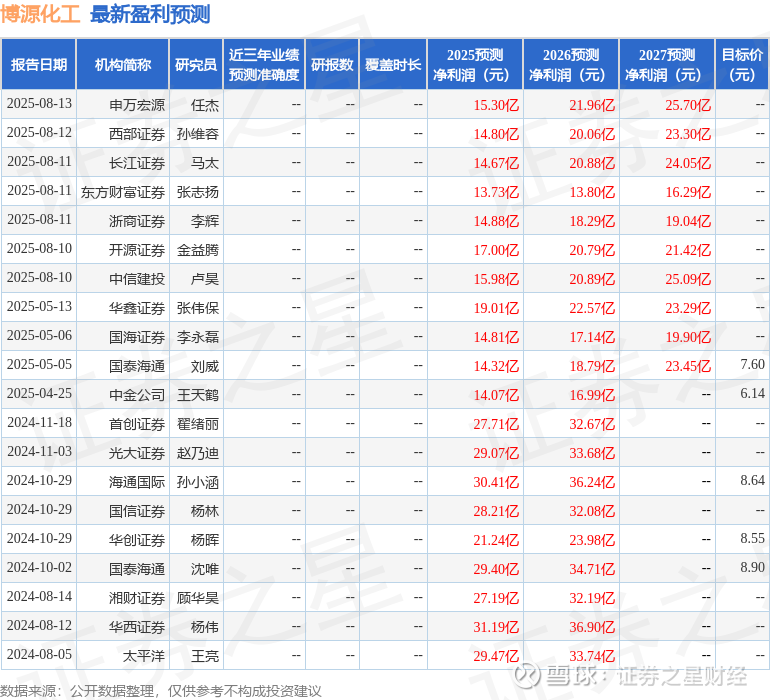The width and height of the screenshot is (770, 700).
Task: Click researcher name 沈唯
Action: tap(205, 569)
